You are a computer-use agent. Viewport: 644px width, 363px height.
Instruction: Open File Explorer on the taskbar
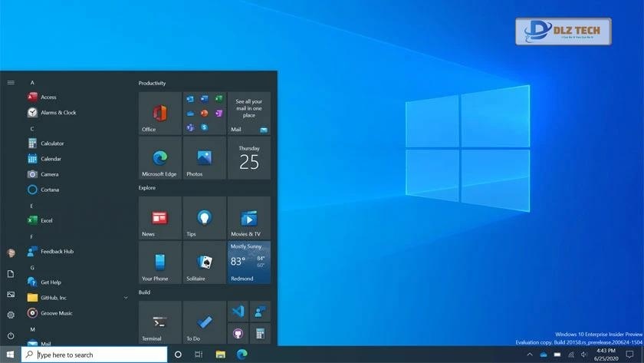(221, 355)
